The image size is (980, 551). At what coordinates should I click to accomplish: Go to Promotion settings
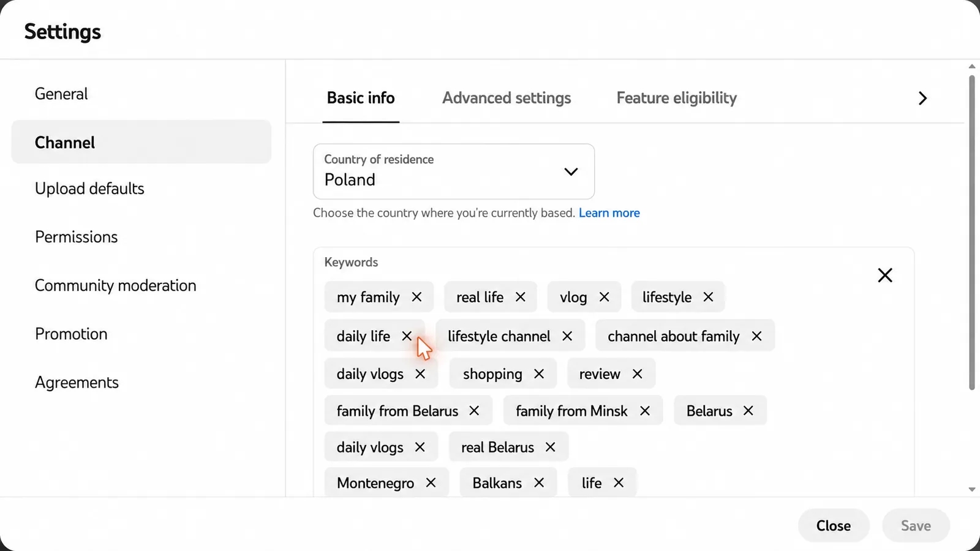click(141, 334)
